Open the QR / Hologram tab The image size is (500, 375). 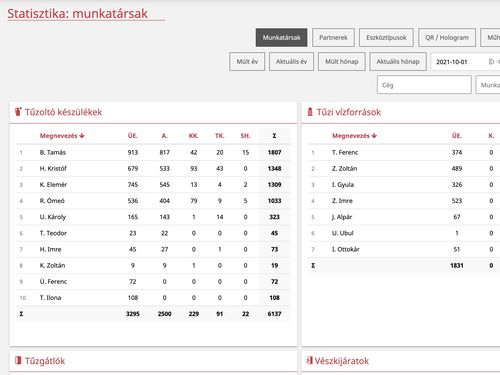pyautogui.click(x=447, y=37)
